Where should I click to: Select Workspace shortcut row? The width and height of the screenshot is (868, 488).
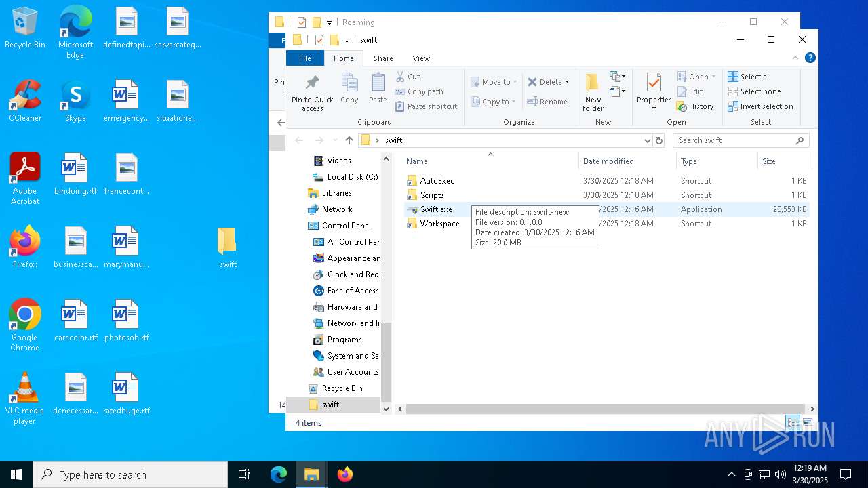tap(606, 224)
